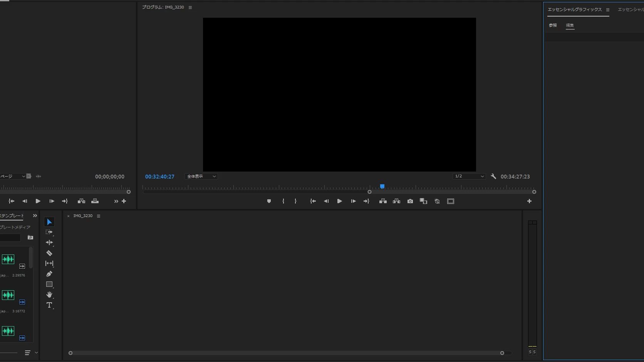Mark Out point in Program monitor

point(295,201)
